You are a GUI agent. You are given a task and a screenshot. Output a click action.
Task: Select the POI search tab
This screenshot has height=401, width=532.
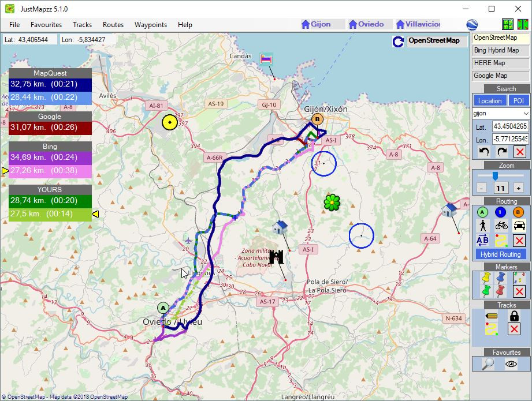coord(519,100)
